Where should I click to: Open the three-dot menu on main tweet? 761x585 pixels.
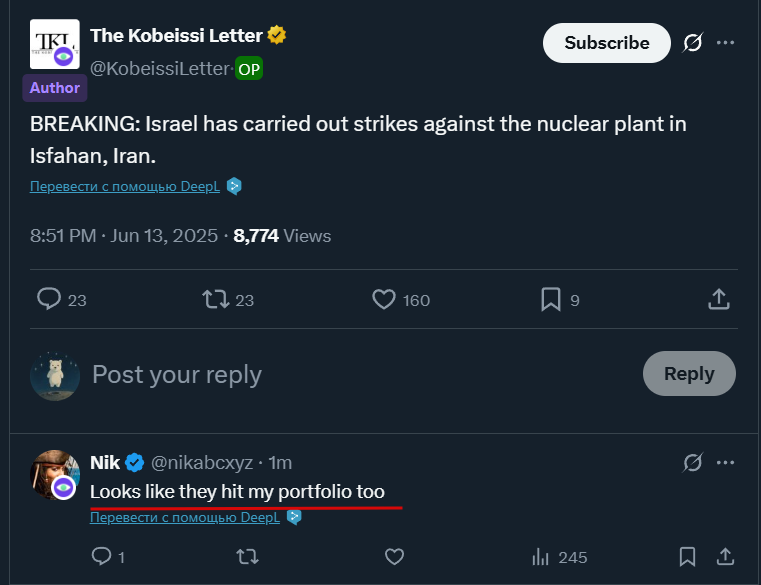[726, 43]
